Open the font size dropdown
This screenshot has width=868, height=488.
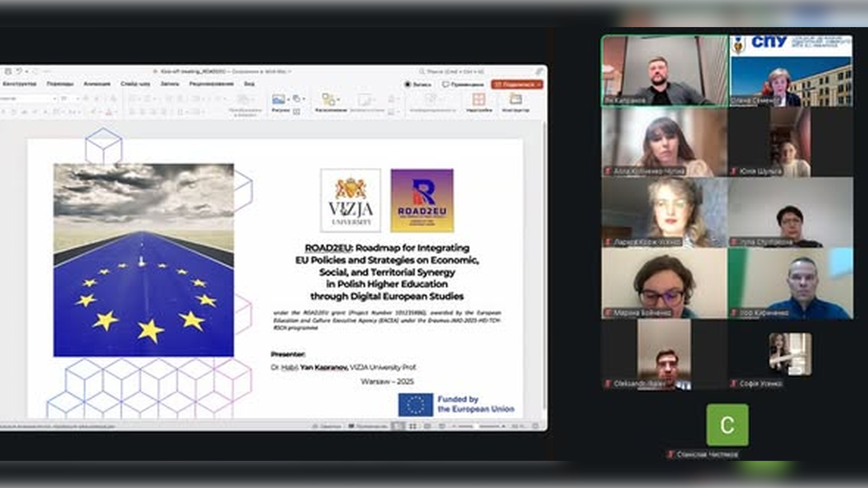[77, 99]
